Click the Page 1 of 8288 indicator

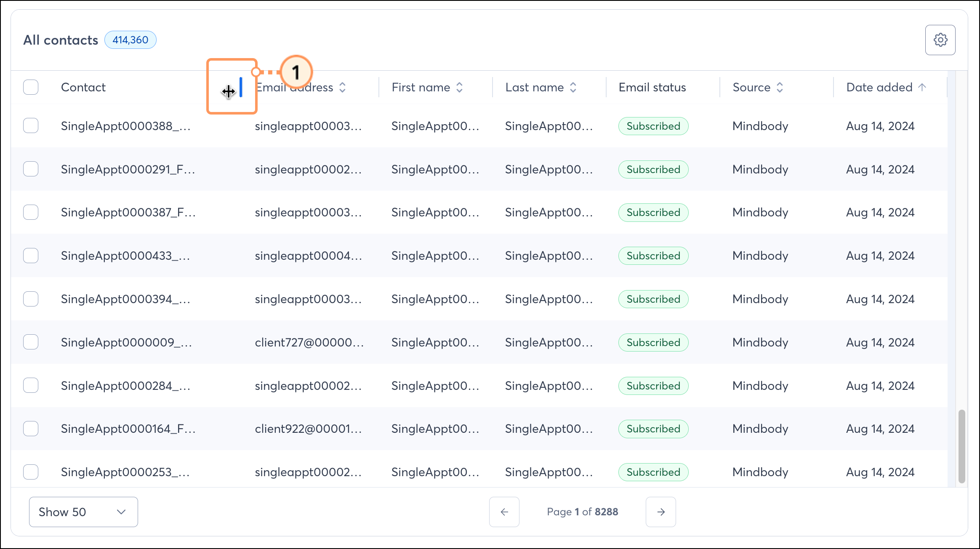[x=582, y=512]
